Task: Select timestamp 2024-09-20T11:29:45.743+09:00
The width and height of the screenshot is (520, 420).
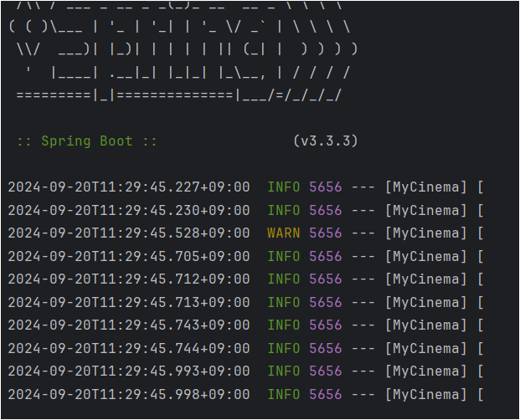Action: [x=129, y=325]
